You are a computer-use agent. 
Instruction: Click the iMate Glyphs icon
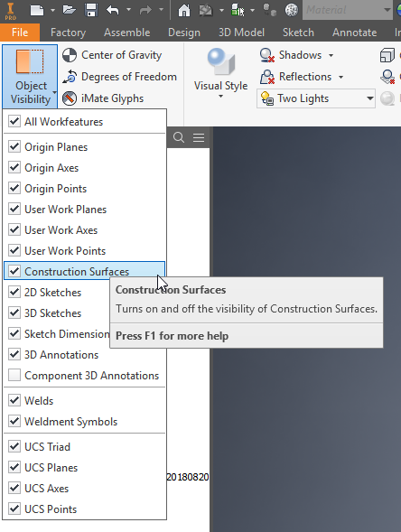point(70,98)
